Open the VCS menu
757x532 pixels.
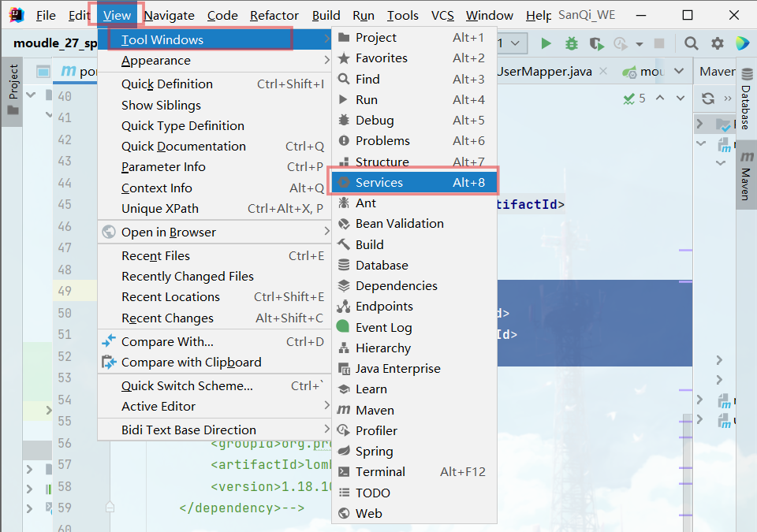pyautogui.click(x=442, y=16)
